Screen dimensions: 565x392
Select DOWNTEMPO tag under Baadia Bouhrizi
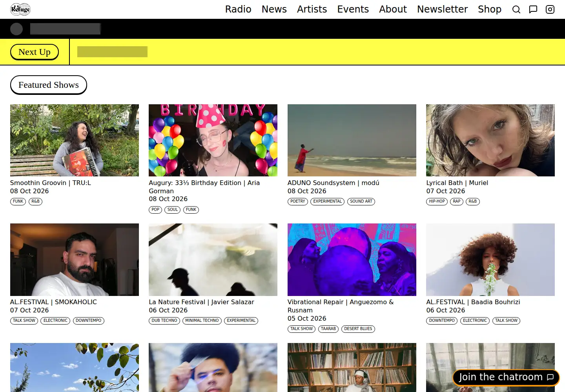pyautogui.click(x=442, y=321)
